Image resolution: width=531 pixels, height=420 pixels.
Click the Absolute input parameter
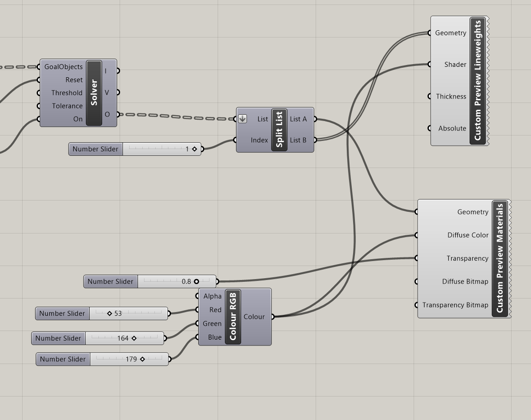click(x=452, y=128)
